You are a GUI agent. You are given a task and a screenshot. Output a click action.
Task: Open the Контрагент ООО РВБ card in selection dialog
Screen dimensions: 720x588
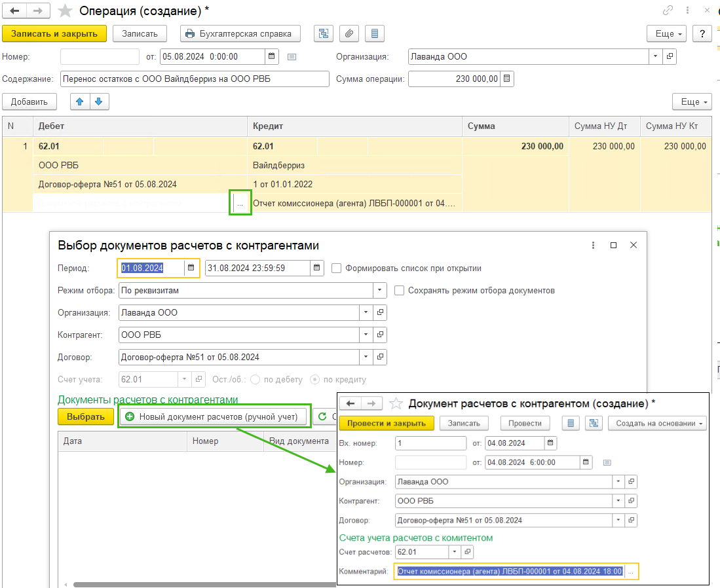pos(380,335)
